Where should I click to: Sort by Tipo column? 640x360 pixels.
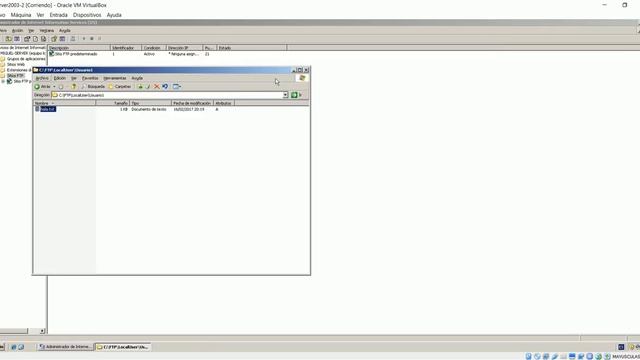click(150, 103)
